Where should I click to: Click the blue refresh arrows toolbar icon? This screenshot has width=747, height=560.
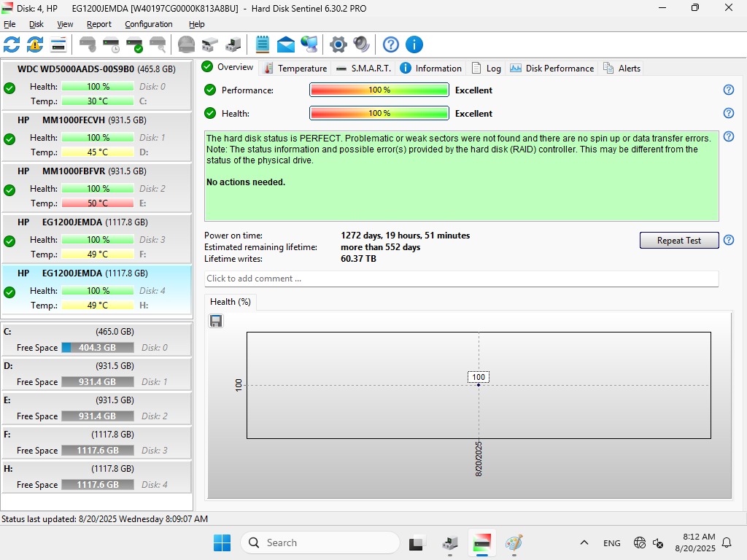coord(12,44)
